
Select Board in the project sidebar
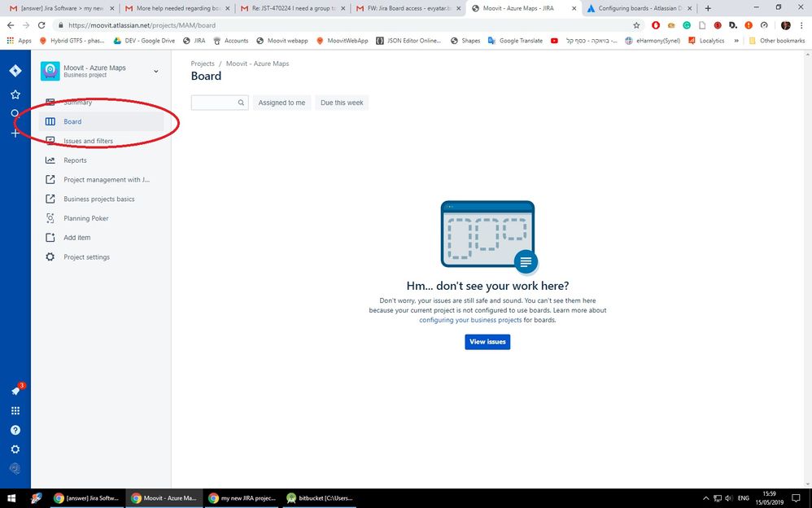(102, 121)
